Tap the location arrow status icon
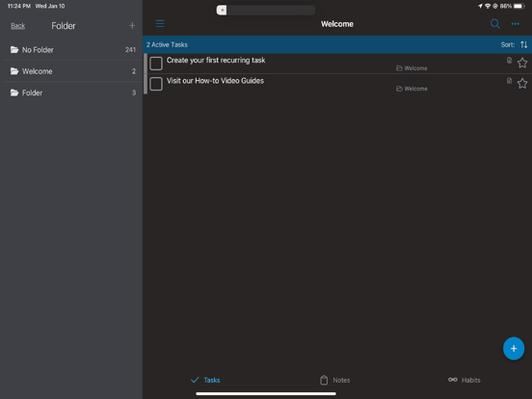This screenshot has height=399, width=532. [480, 6]
